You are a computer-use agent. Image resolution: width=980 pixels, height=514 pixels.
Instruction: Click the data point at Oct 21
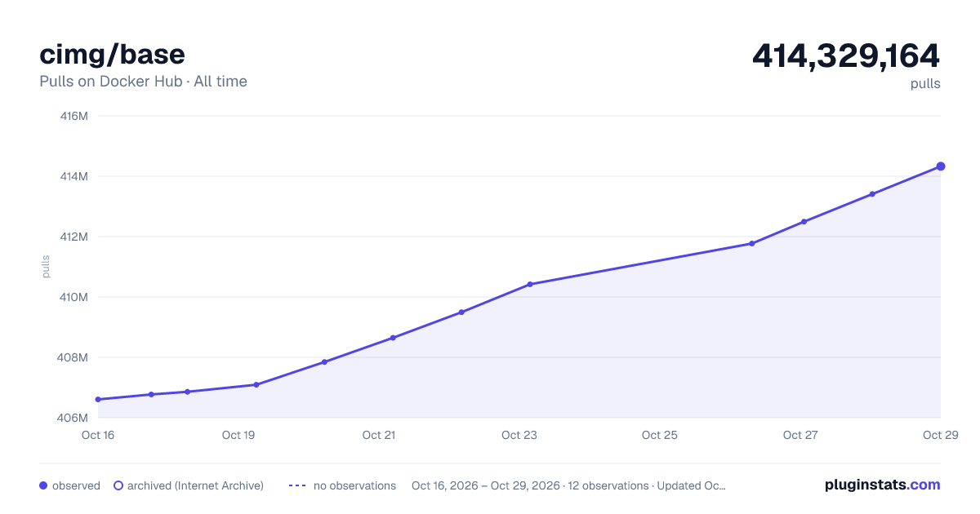[x=393, y=338]
